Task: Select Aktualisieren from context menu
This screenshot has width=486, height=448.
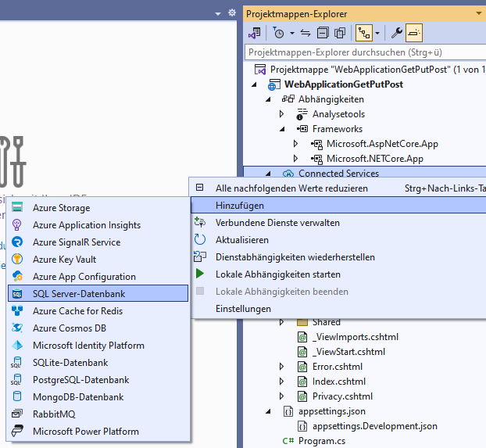Action: pos(338,240)
